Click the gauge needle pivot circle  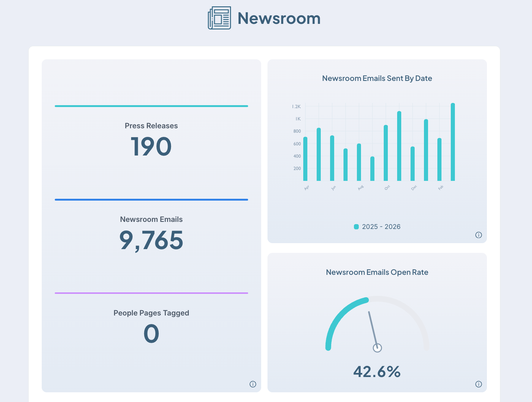[377, 348]
